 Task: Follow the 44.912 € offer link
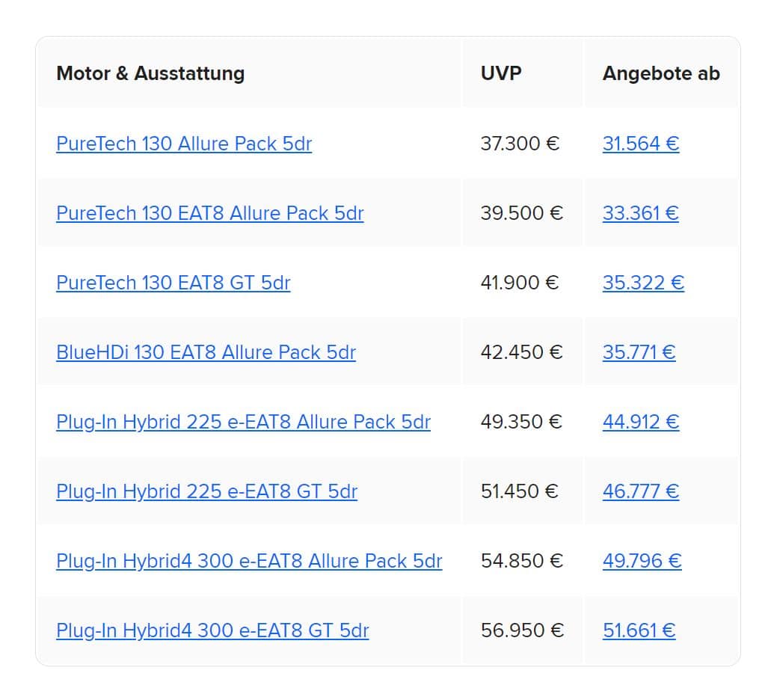641,422
